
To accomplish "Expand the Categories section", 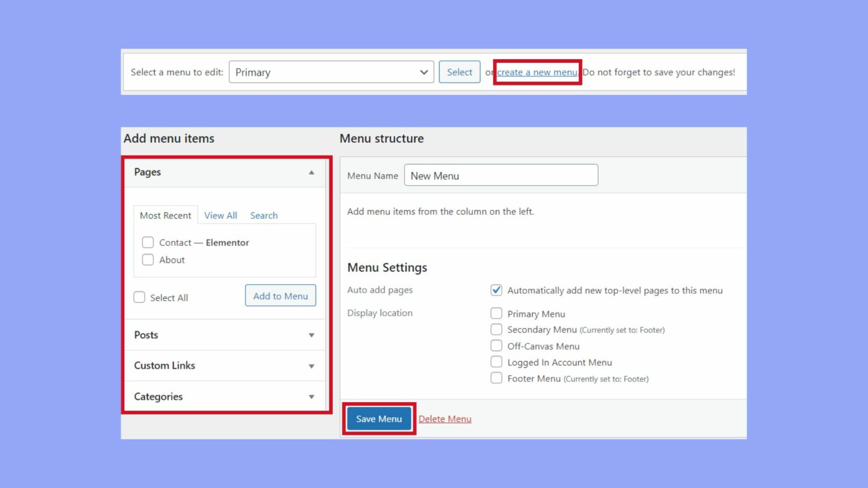I will (x=311, y=396).
